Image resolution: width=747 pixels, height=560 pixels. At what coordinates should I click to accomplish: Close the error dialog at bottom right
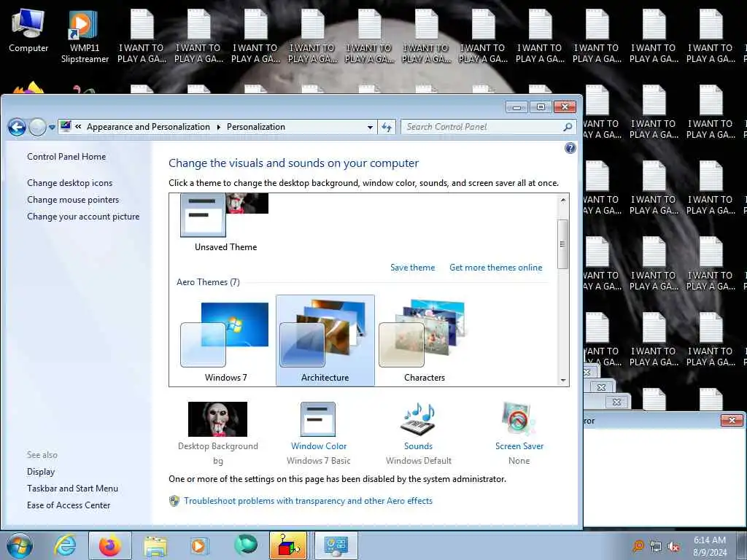pos(732,421)
